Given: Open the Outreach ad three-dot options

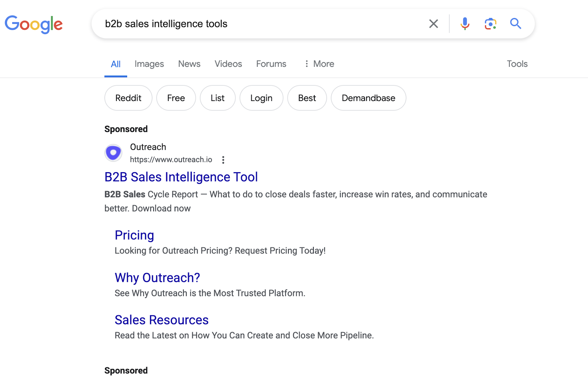Looking at the screenshot, I should pos(223,160).
